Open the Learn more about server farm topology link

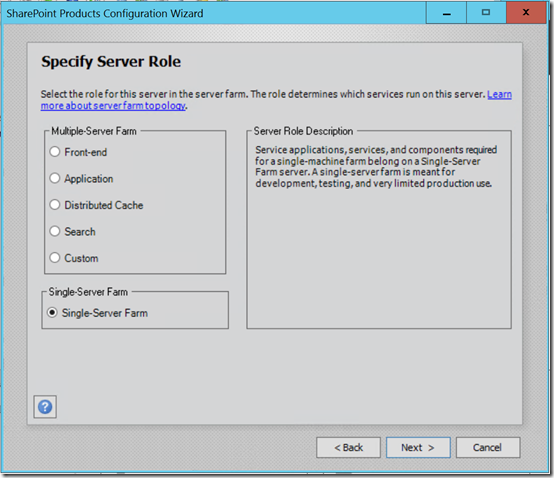click(x=113, y=106)
